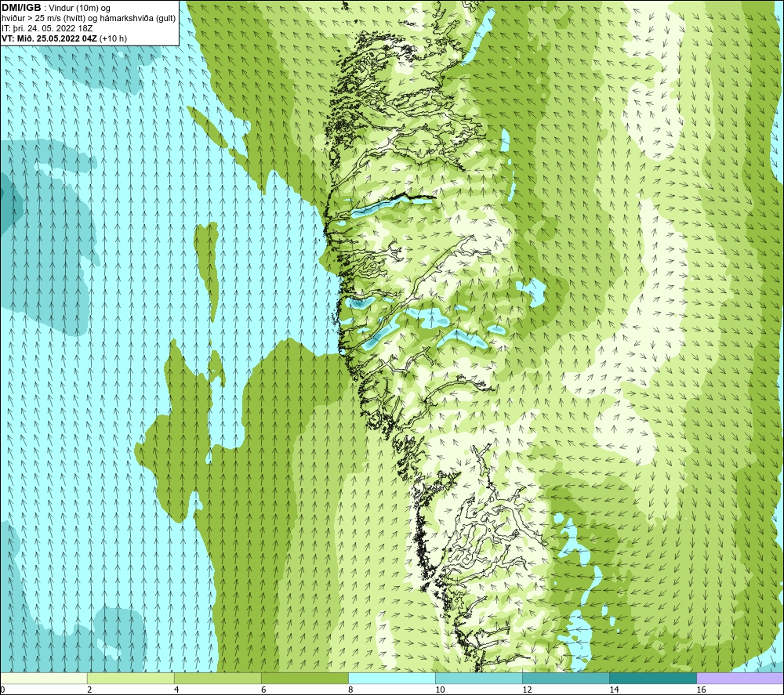
Task: Click the legend scale label '2'
Action: [89, 690]
